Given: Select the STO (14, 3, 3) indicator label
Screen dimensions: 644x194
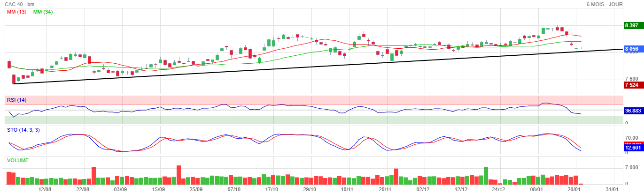Looking at the screenshot, I should [x=23, y=130].
